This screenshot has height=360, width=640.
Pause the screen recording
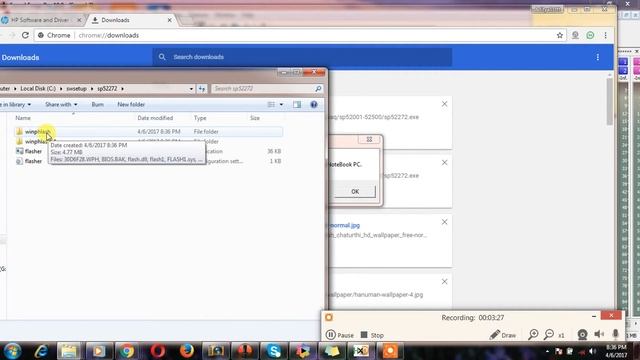coord(340,335)
